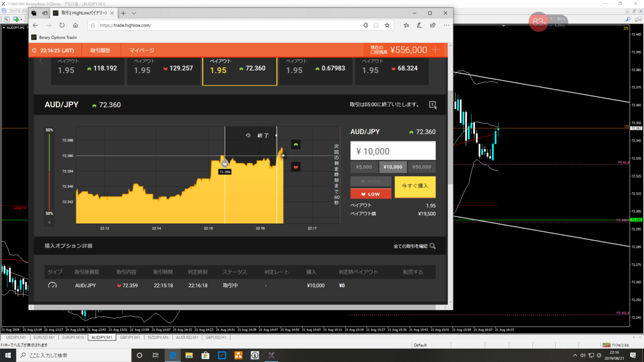Open the browser favorites hub

tap(406, 25)
